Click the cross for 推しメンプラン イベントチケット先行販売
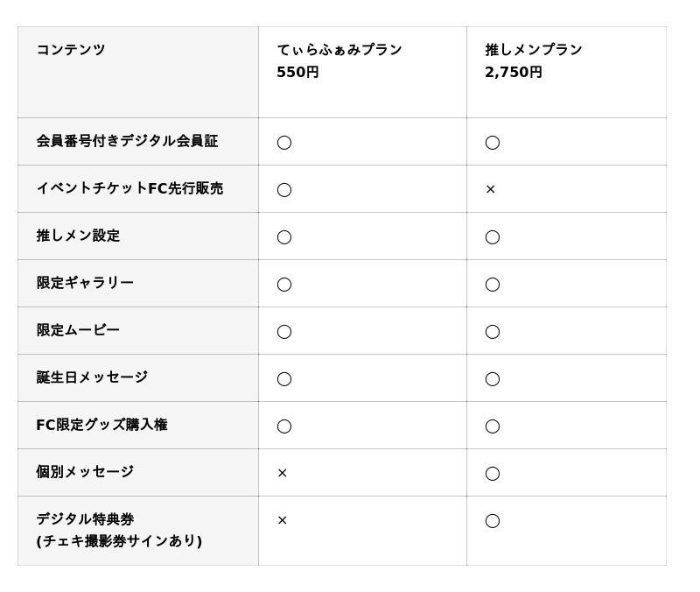 click(x=491, y=189)
